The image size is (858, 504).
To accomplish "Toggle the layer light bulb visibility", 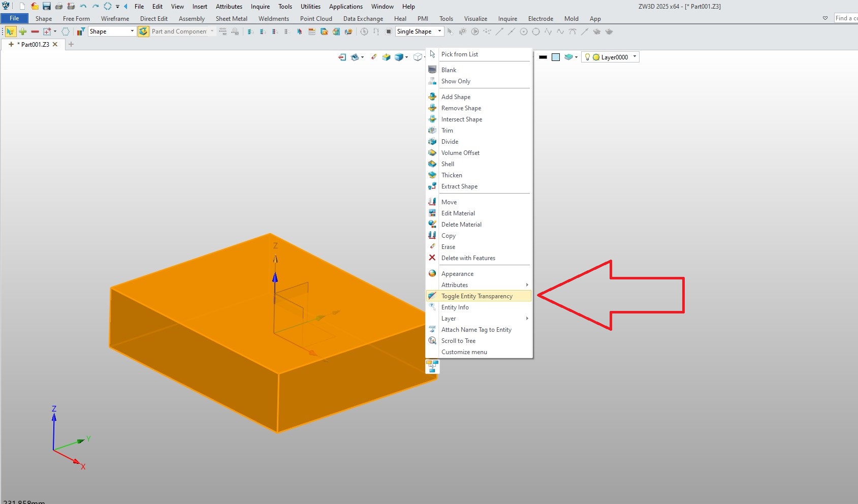I will (x=587, y=57).
